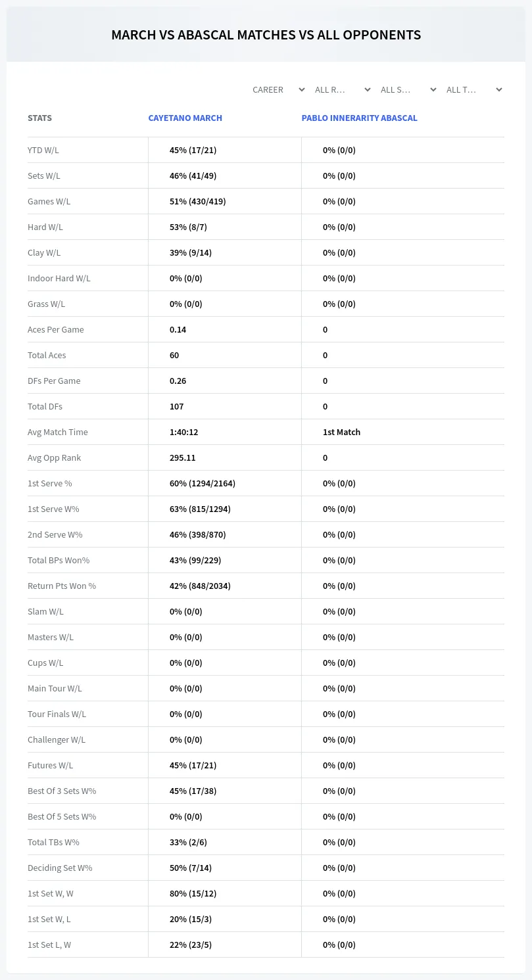Select the Deciding Set W% row label
532x980 pixels.
[60, 868]
